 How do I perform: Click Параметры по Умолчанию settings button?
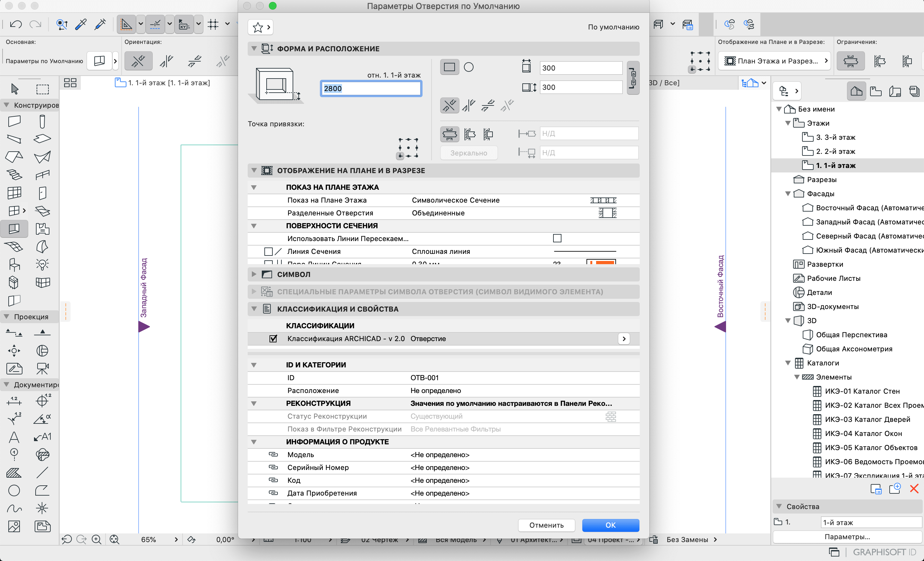(x=99, y=61)
